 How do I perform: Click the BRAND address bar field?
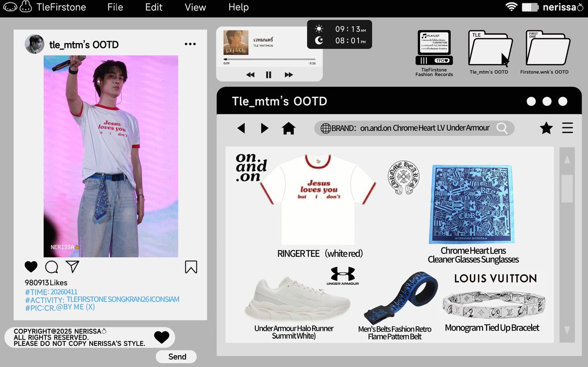tap(414, 128)
